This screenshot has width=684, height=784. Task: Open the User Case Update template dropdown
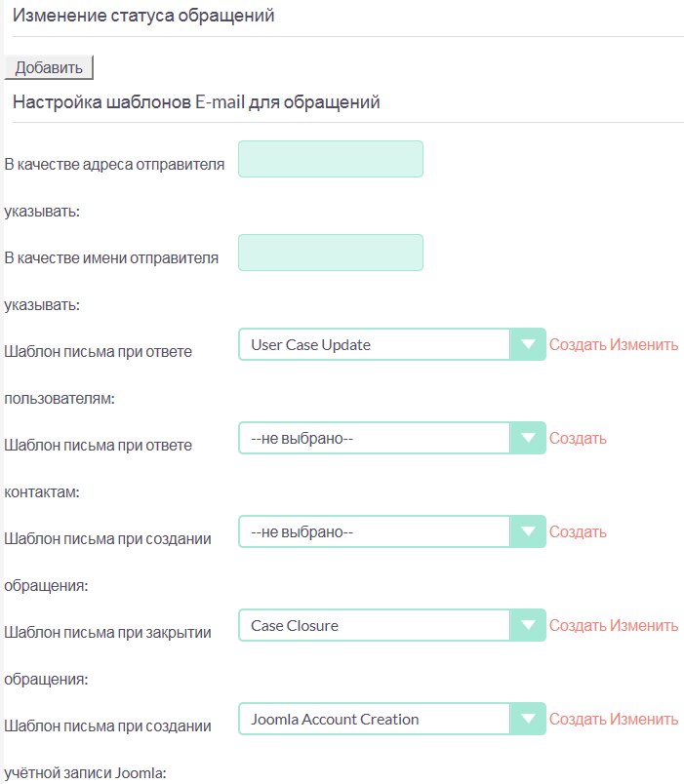click(x=391, y=345)
